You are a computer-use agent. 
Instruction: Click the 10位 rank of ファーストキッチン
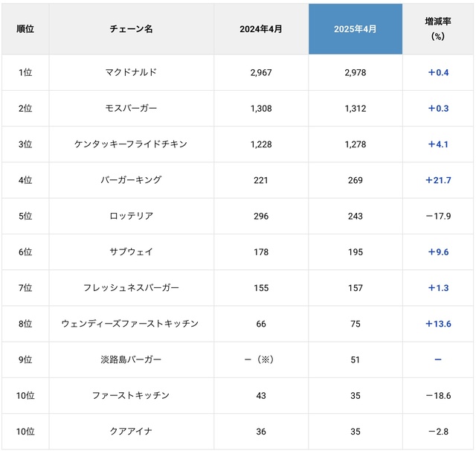point(25,395)
